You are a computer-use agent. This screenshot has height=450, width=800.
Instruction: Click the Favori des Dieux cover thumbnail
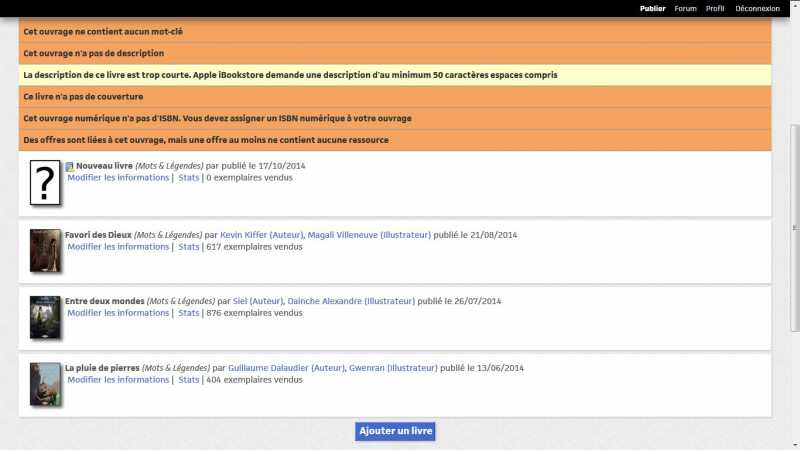click(x=45, y=250)
